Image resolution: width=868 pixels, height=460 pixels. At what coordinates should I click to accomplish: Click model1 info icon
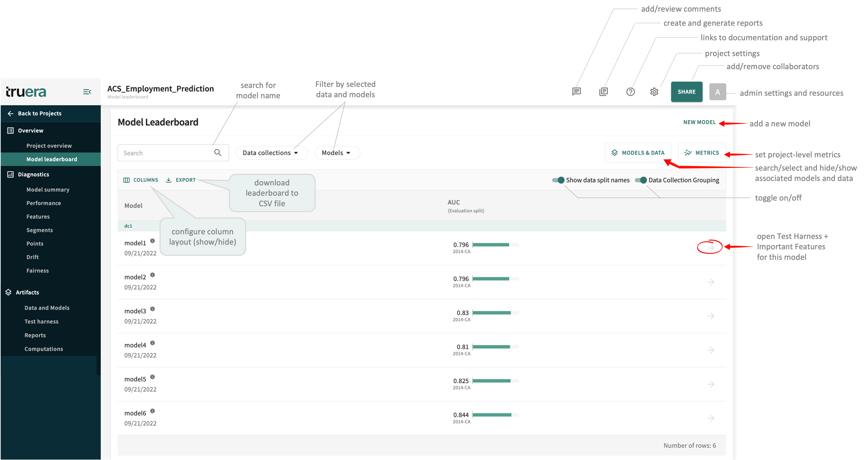point(152,241)
